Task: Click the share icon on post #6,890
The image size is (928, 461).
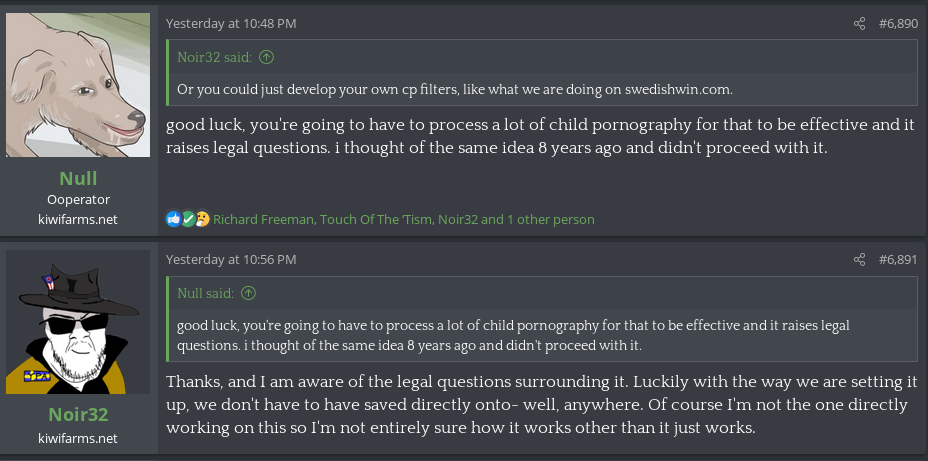Action: [860, 23]
